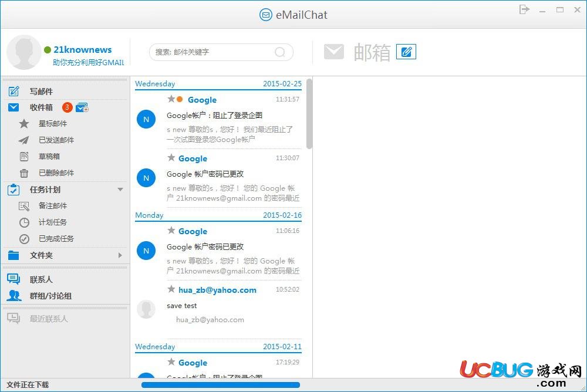Click the add mailbox icon next to inbox badge
The width and height of the screenshot is (587, 392).
tap(82, 108)
